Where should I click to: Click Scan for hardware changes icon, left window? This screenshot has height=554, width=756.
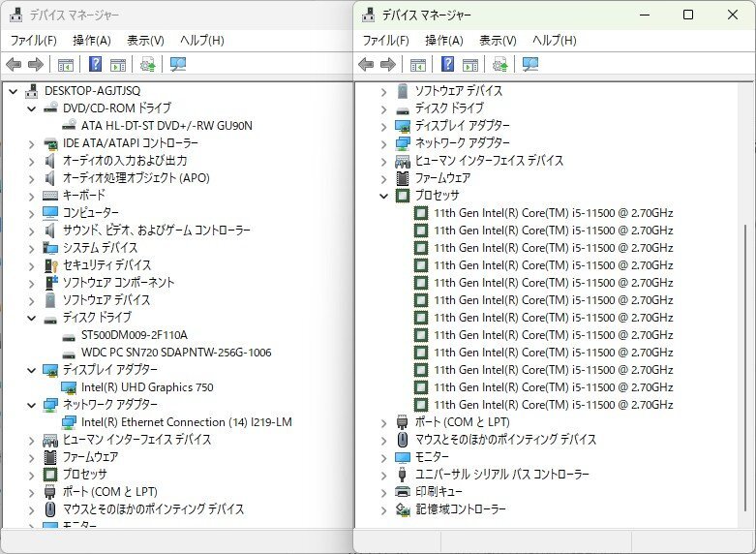coord(178,64)
